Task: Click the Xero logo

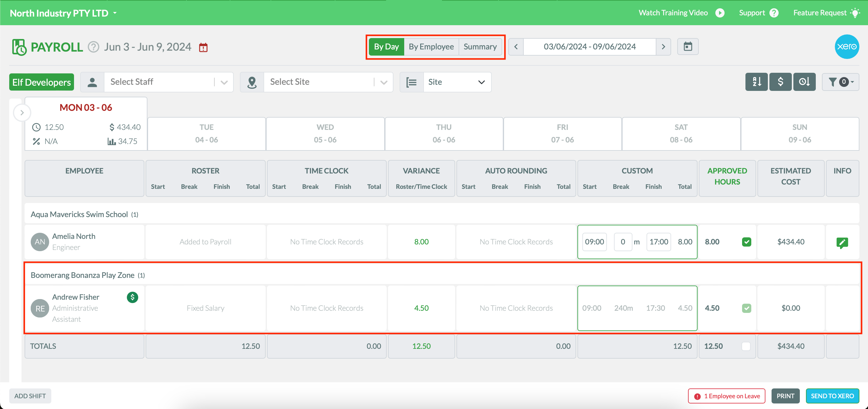Action: (x=847, y=46)
